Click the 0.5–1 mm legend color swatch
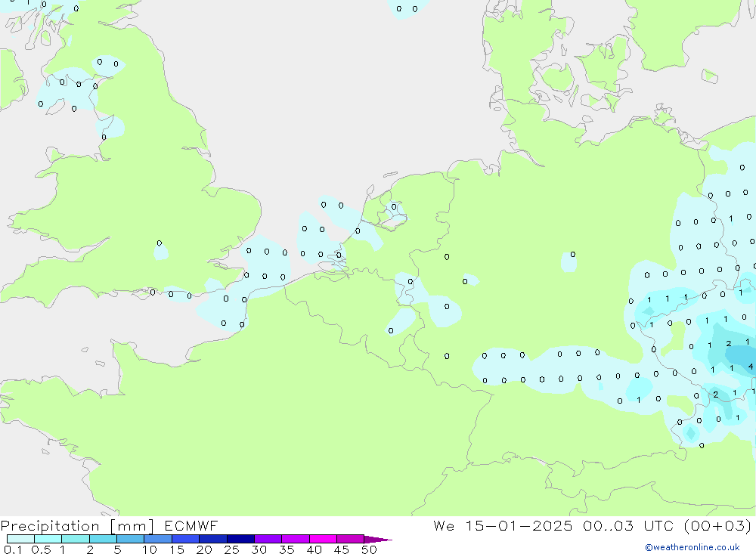 point(48,539)
